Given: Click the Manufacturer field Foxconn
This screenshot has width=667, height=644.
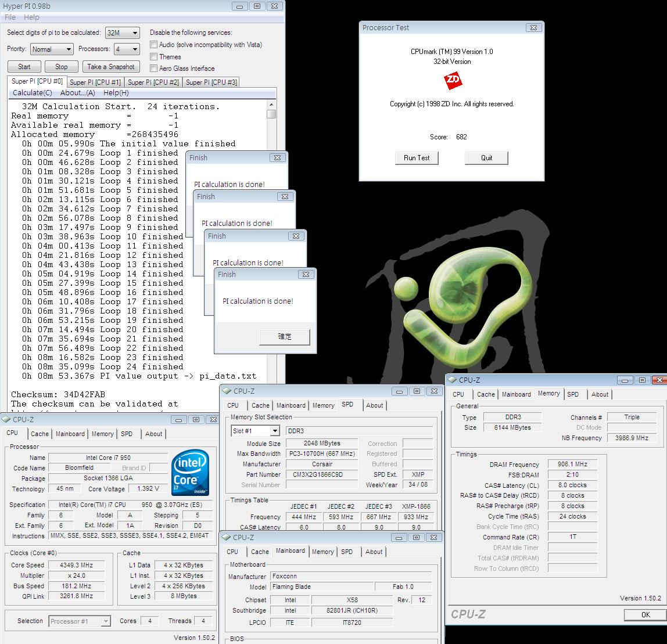Looking at the screenshot, I should 350,576.
